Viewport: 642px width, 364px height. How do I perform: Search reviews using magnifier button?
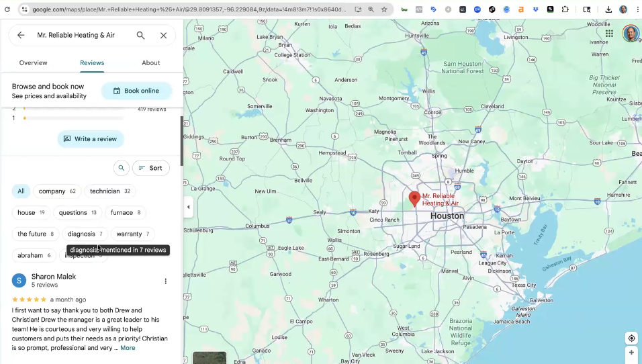[x=121, y=168]
